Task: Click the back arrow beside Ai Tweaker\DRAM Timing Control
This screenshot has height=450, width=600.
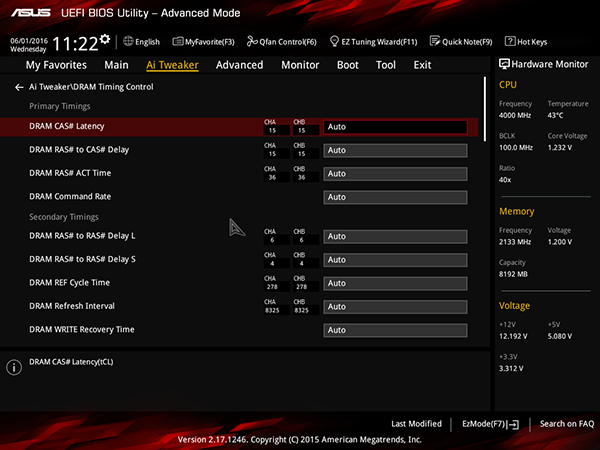Action: pyautogui.click(x=19, y=87)
